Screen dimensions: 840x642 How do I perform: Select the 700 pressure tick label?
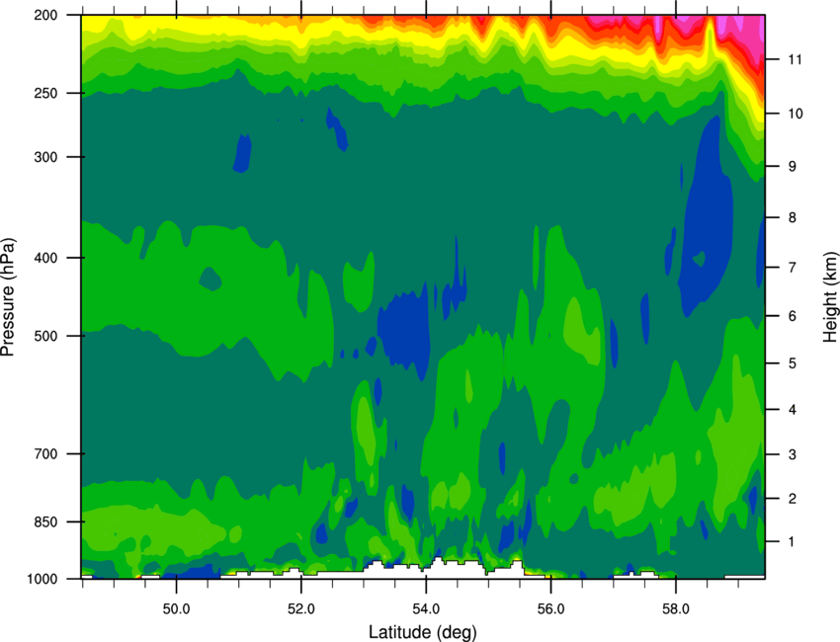[x=45, y=453]
